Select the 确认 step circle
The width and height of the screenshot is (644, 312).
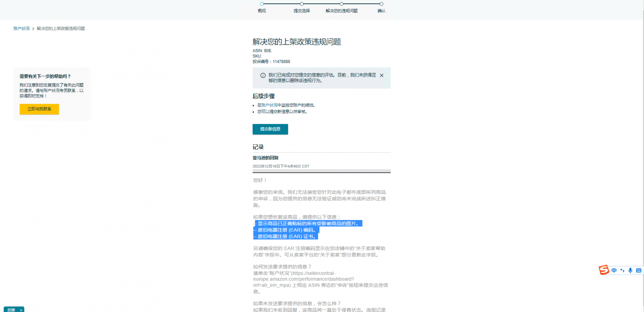(381, 4)
